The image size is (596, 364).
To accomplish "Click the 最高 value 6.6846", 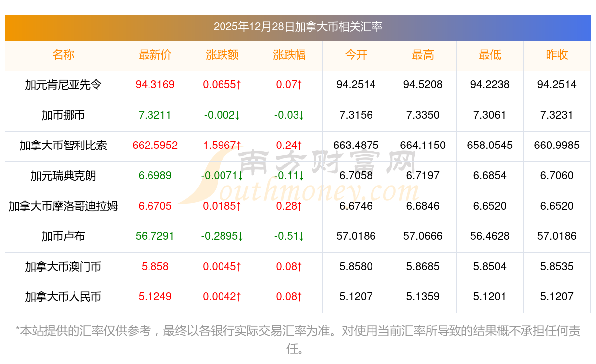I will point(423,206).
